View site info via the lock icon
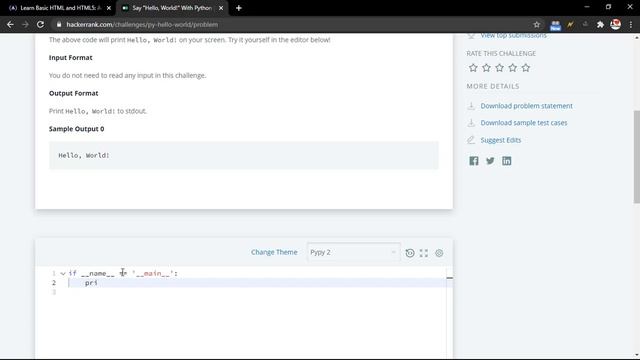640x360 pixels. (x=59, y=24)
